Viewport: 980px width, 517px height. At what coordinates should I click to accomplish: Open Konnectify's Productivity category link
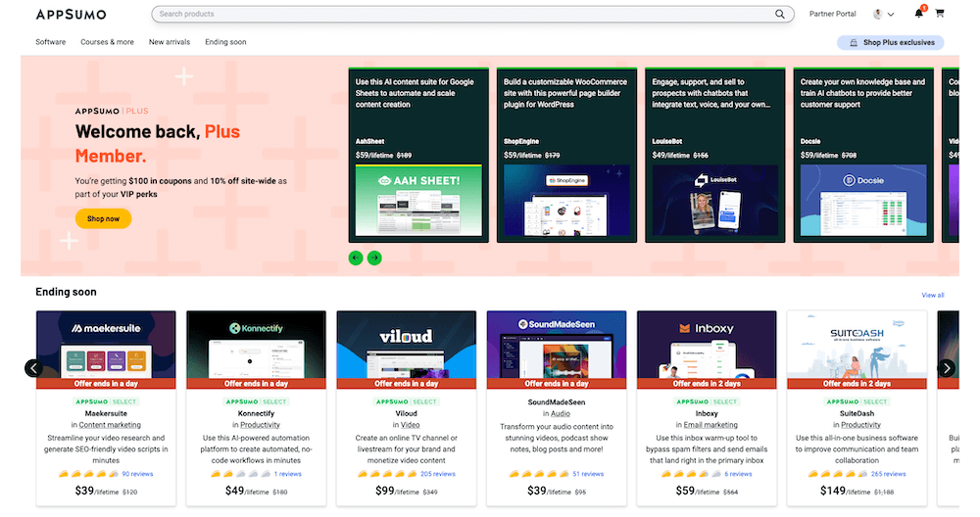(x=261, y=425)
